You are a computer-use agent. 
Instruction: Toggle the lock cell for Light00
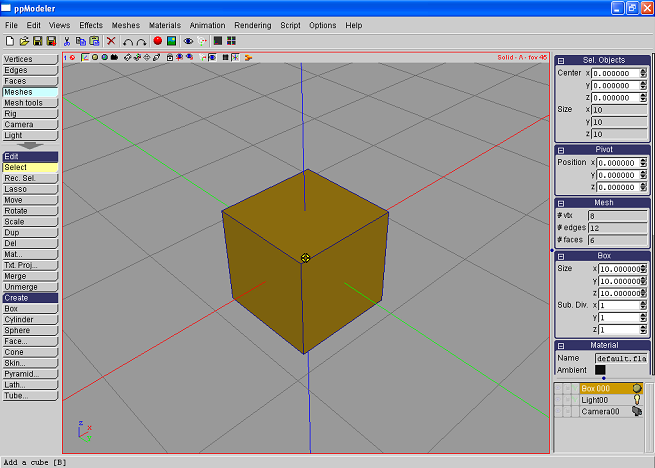point(567,400)
